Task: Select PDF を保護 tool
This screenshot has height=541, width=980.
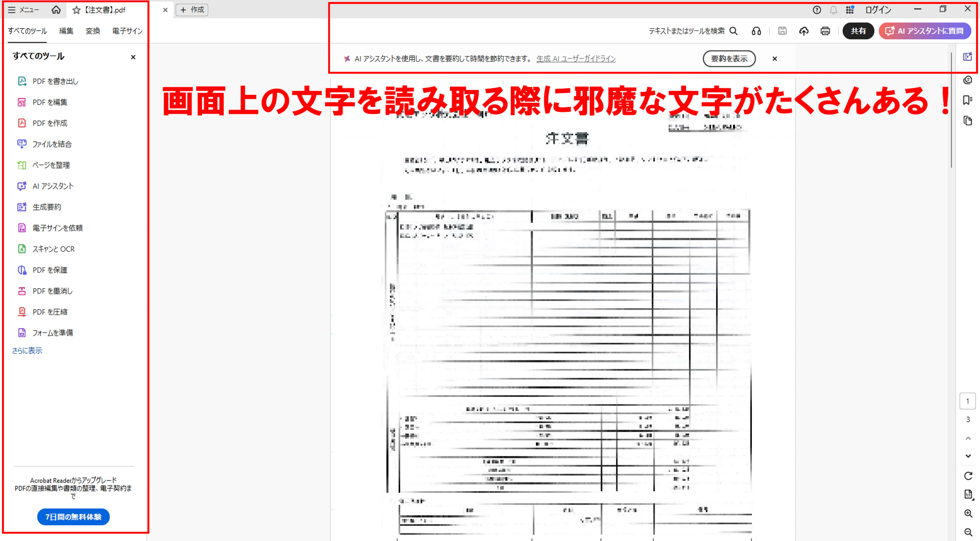Action: [42, 270]
